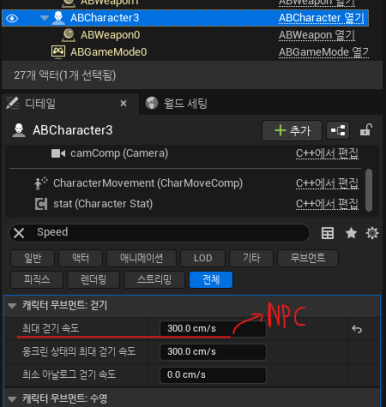Edit 웅크린 상태의 최대 걷기 속도 value

pos(213,352)
